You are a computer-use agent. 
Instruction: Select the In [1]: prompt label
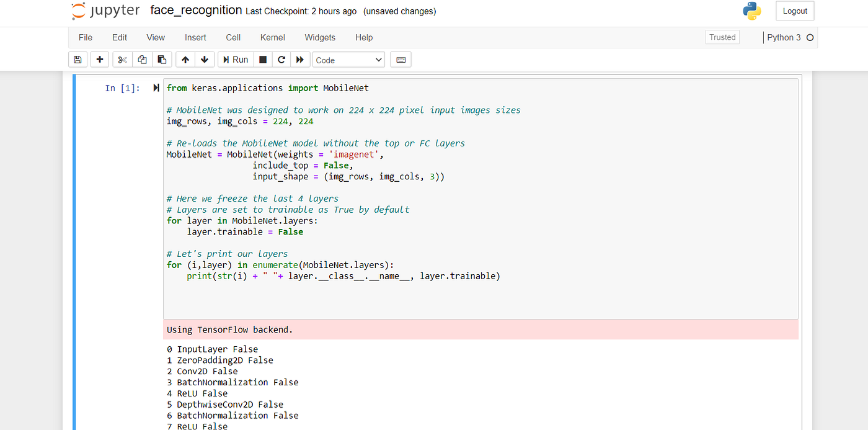pos(123,88)
